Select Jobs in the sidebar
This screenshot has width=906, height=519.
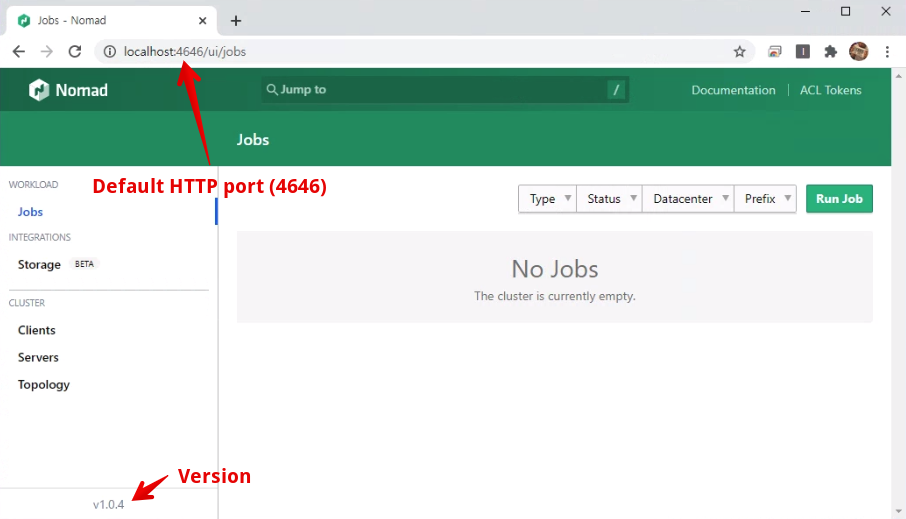click(x=30, y=212)
